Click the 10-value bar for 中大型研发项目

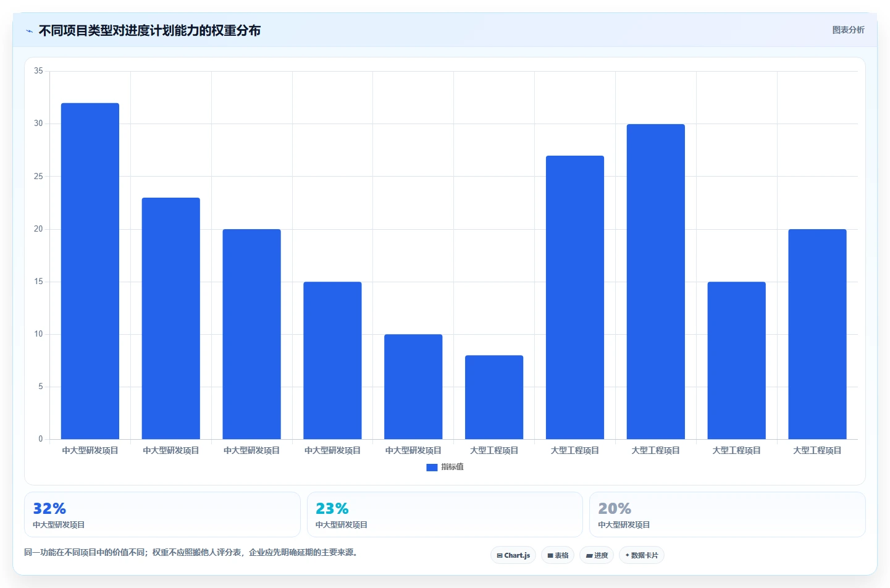[x=413, y=387]
